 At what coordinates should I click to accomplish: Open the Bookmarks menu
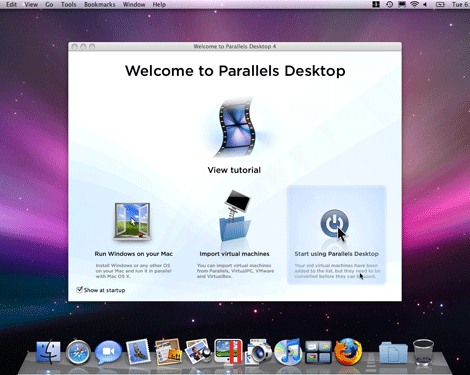click(x=100, y=5)
